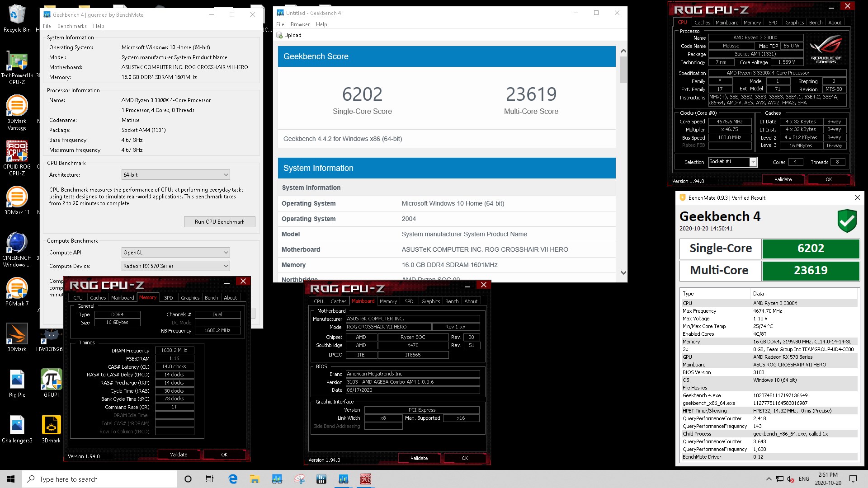The height and width of the screenshot is (488, 868).
Task: Click the CAS# Latency 14.0 clocks field
Action: coord(175,366)
